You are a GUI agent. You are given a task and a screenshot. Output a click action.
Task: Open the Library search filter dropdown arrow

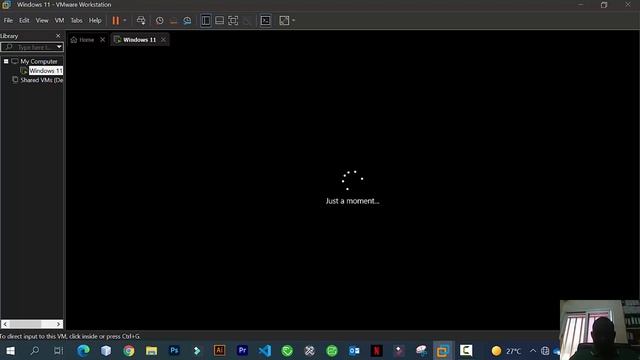click(59, 47)
